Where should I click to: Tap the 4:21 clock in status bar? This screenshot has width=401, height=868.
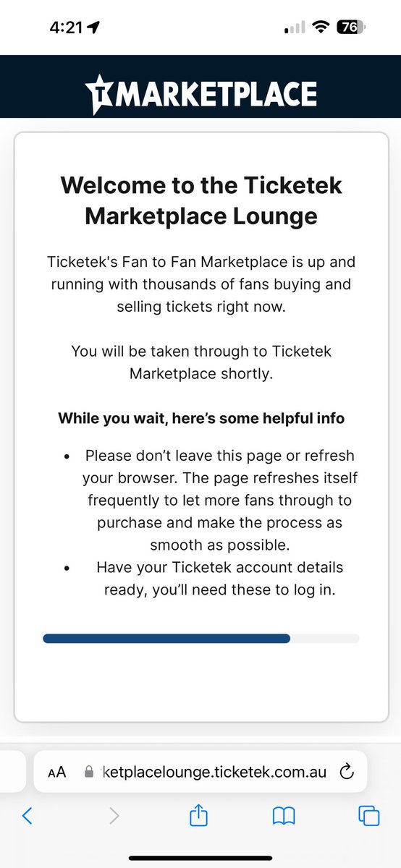pos(66,27)
